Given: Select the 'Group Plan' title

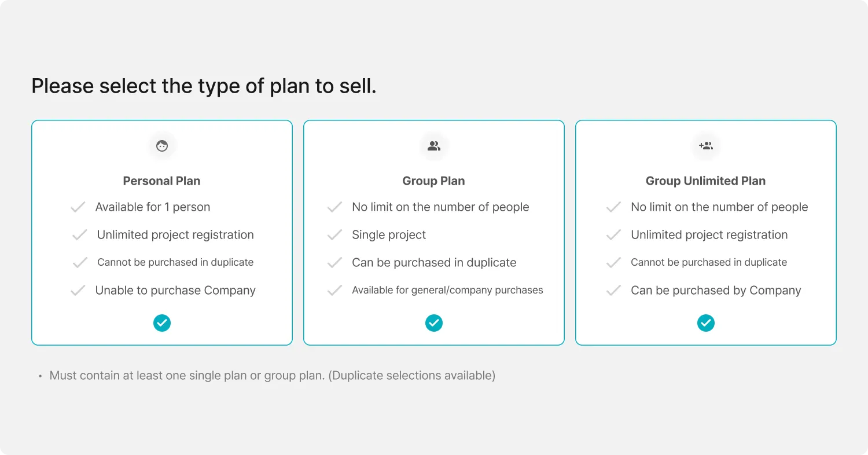Looking at the screenshot, I should 434,181.
